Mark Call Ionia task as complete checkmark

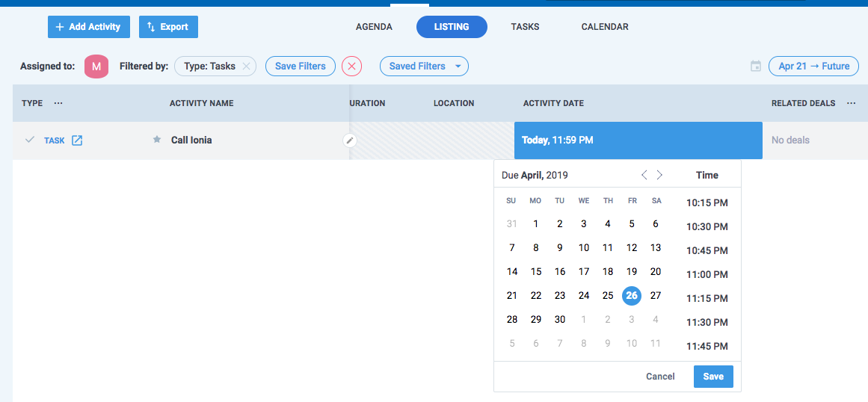coord(30,140)
